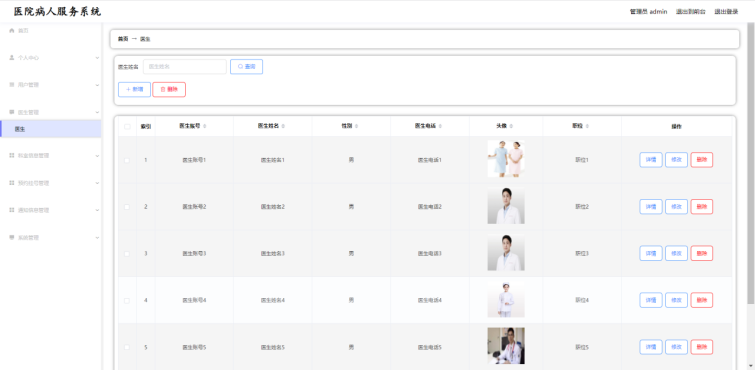This screenshot has height=371, width=755.
Task: Click the avatar thumbnail in row 5
Action: point(506,345)
